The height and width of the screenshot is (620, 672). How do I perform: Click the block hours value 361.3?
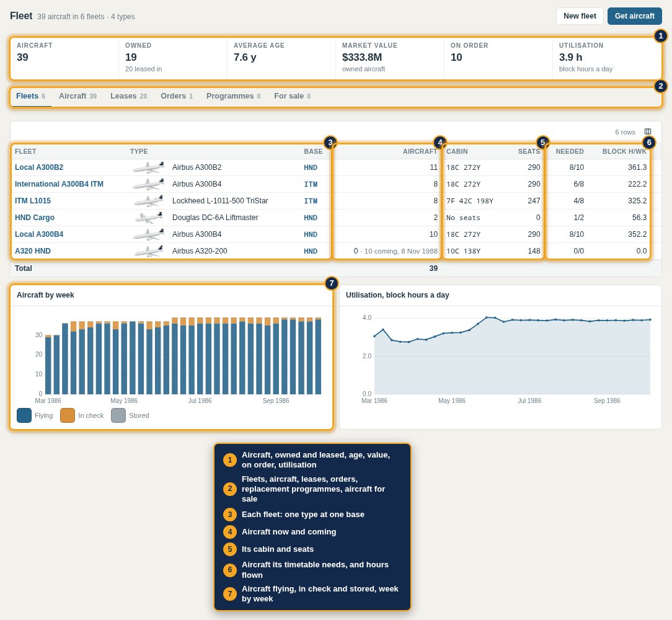click(x=637, y=167)
